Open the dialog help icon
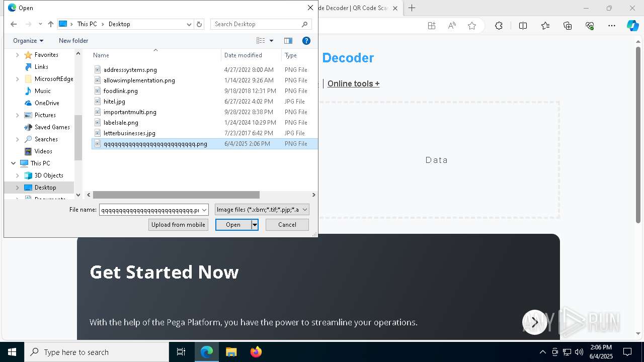644x362 pixels. [306, 41]
